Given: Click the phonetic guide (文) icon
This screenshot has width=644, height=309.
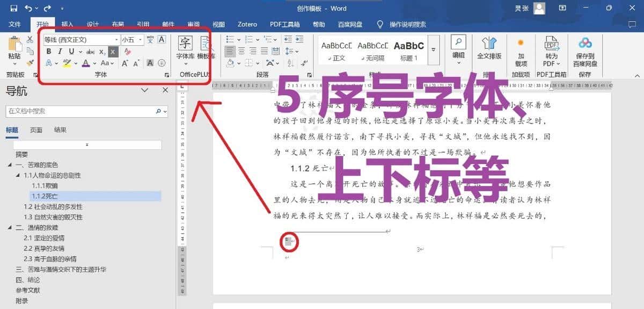Looking at the screenshot, I should (150, 40).
